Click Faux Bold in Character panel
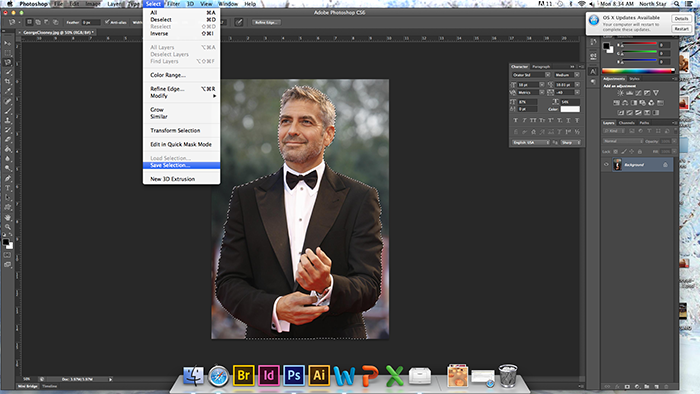700x394 pixels. 516,120
